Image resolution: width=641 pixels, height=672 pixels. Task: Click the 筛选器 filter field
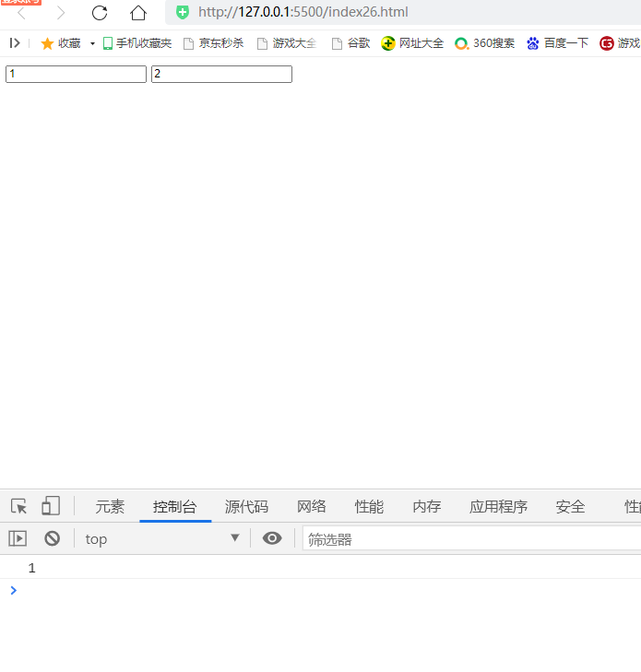coord(471,539)
